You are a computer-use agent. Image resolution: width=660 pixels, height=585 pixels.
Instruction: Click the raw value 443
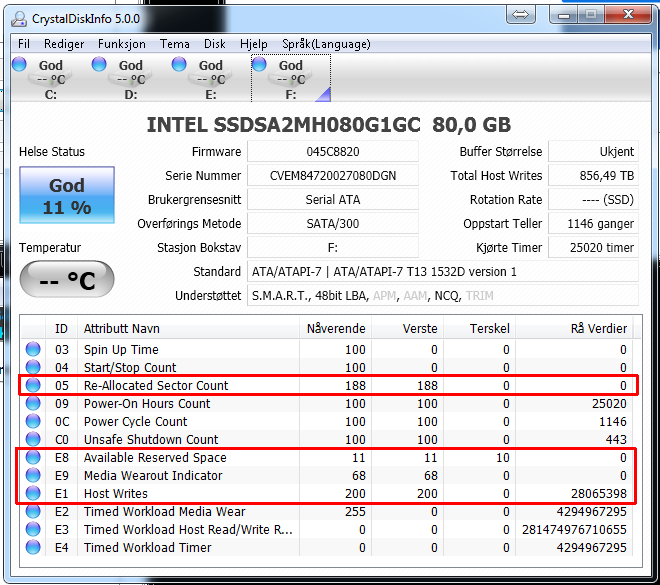616,439
